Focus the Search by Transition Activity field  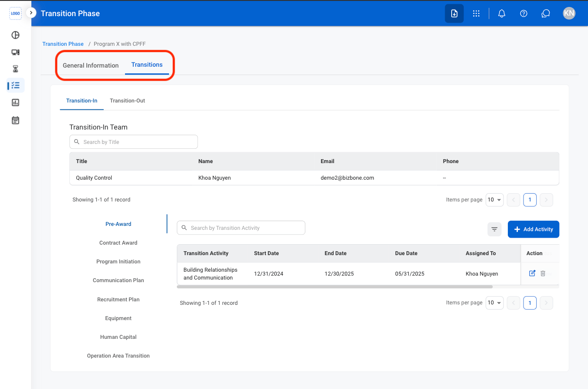pyautogui.click(x=241, y=228)
